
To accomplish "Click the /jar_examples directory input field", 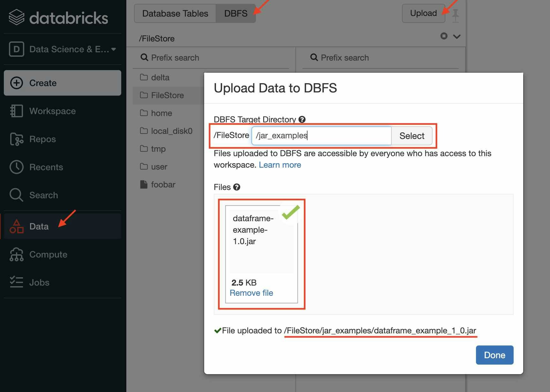I will [321, 136].
